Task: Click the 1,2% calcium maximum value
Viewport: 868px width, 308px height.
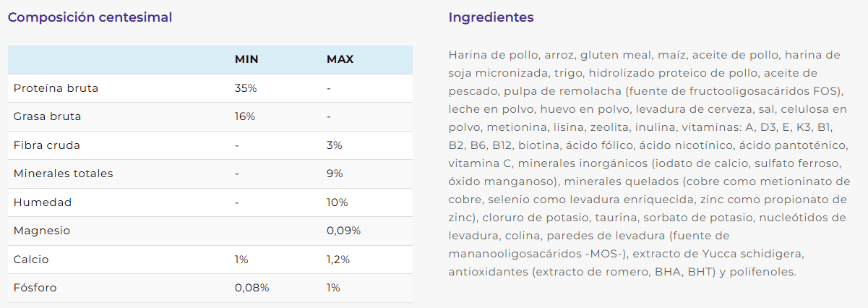Action: (338, 259)
